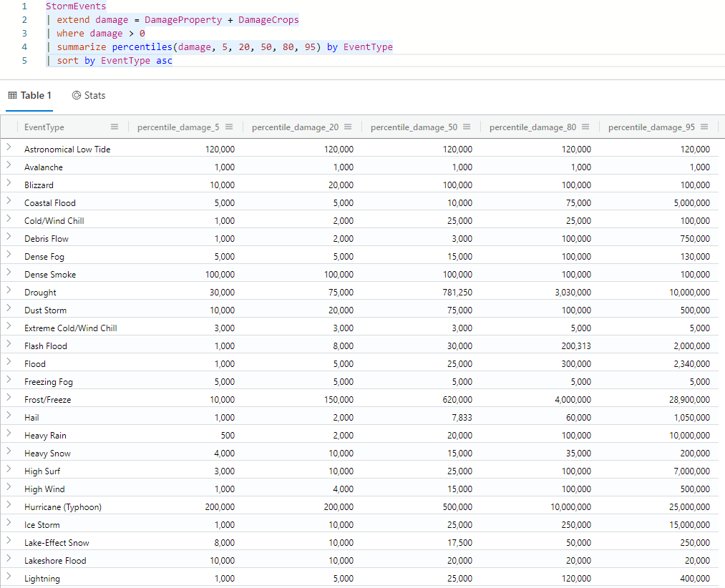Expand the Coastal Flood row
725x588 pixels.
coord(9,200)
